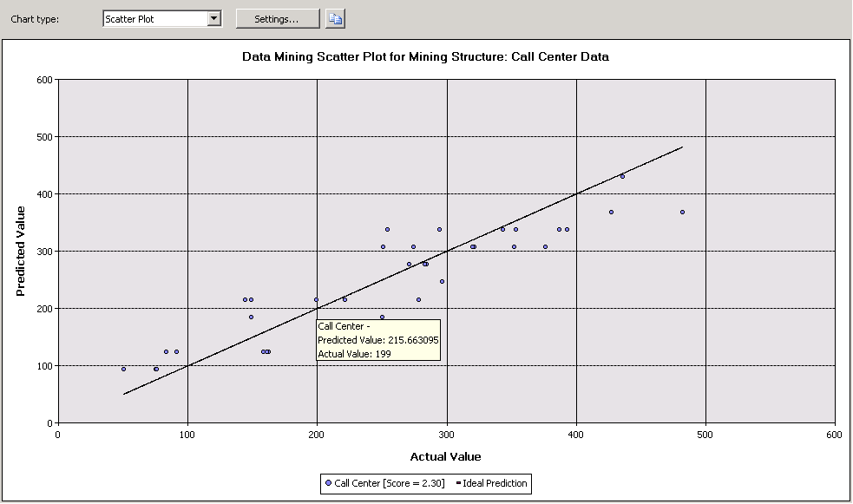Copy the chart to clipboard

(x=335, y=18)
